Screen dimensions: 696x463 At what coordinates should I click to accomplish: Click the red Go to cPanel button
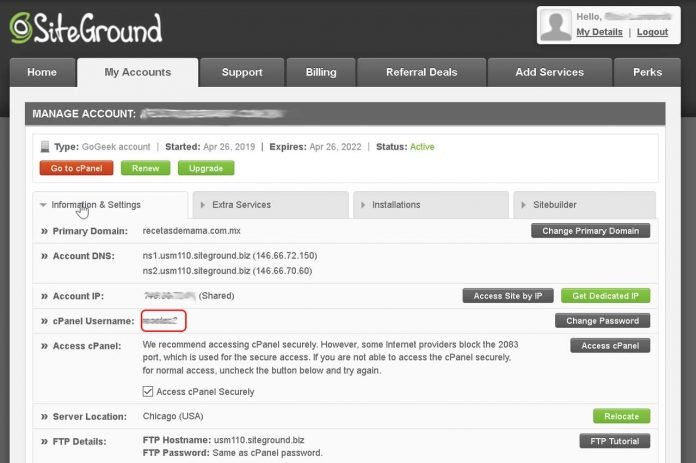pos(76,168)
